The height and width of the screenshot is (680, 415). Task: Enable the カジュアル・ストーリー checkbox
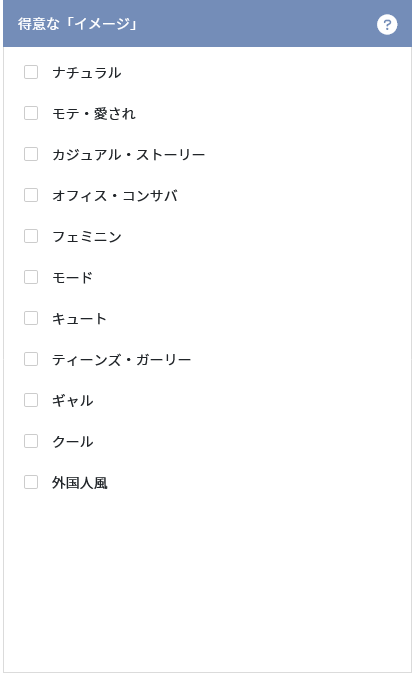(31, 154)
